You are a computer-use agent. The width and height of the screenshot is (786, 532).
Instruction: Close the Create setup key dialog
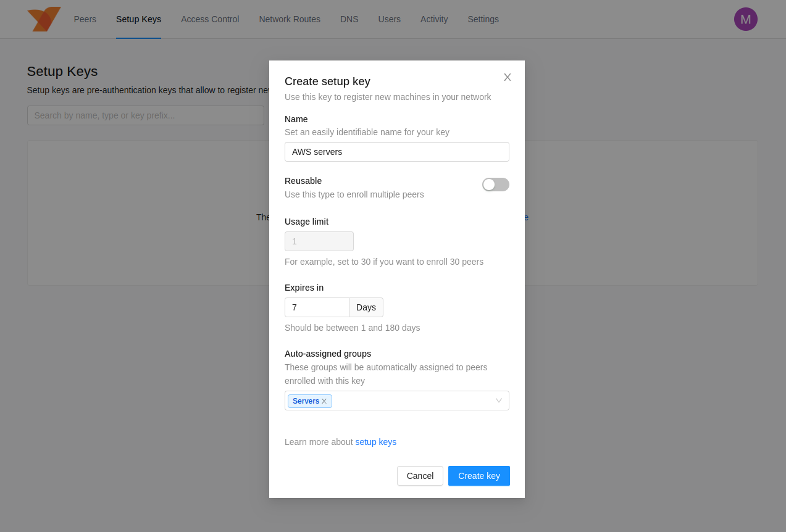[x=507, y=77]
